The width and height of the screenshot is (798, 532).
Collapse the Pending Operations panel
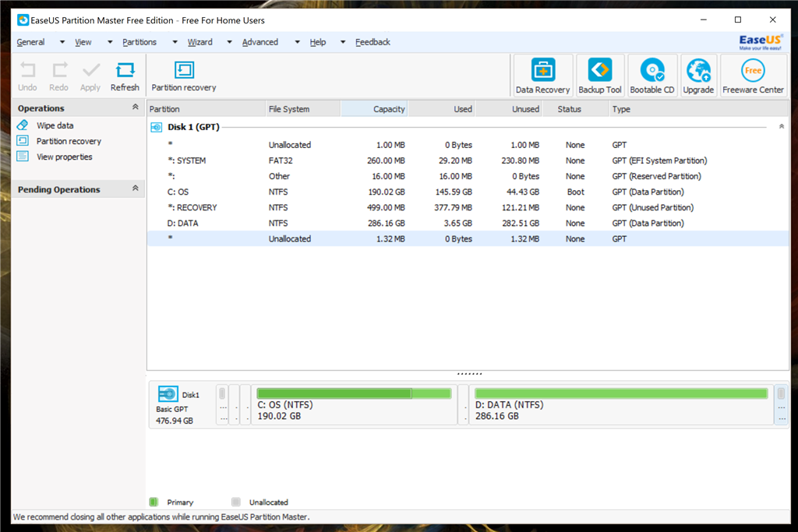coord(136,188)
